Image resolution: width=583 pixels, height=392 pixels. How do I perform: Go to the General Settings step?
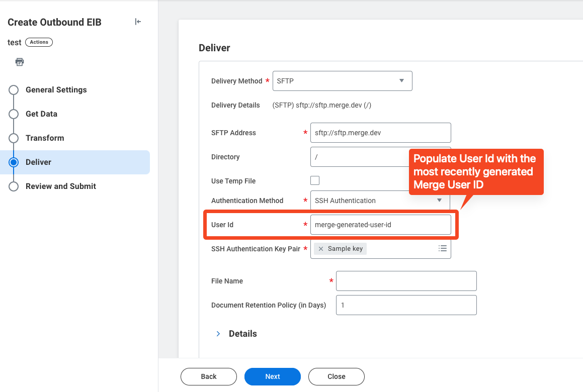click(x=56, y=90)
